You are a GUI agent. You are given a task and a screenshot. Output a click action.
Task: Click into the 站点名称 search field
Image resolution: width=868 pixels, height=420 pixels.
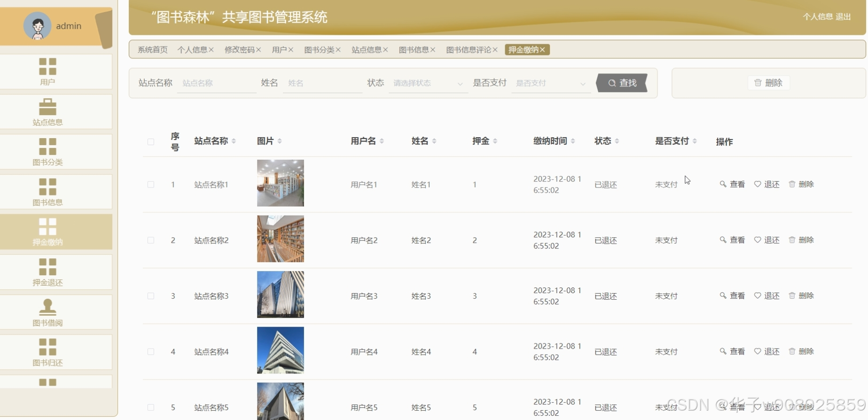216,83
